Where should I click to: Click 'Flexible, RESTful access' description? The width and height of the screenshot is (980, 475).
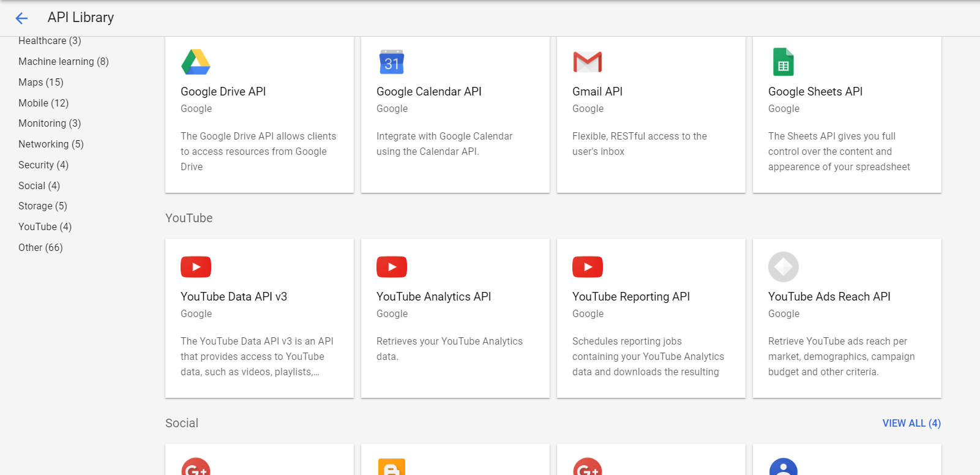click(639, 144)
